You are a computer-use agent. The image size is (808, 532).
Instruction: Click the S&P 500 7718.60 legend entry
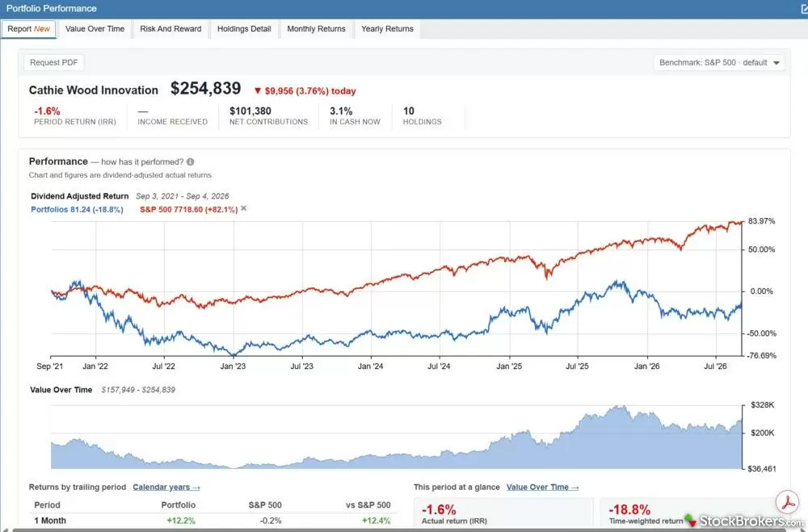188,210
